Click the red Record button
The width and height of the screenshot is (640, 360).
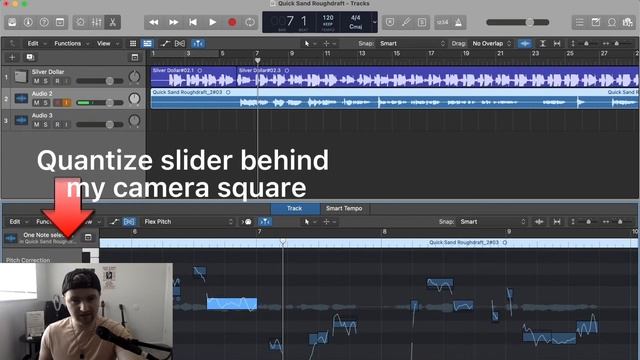(x=232, y=22)
